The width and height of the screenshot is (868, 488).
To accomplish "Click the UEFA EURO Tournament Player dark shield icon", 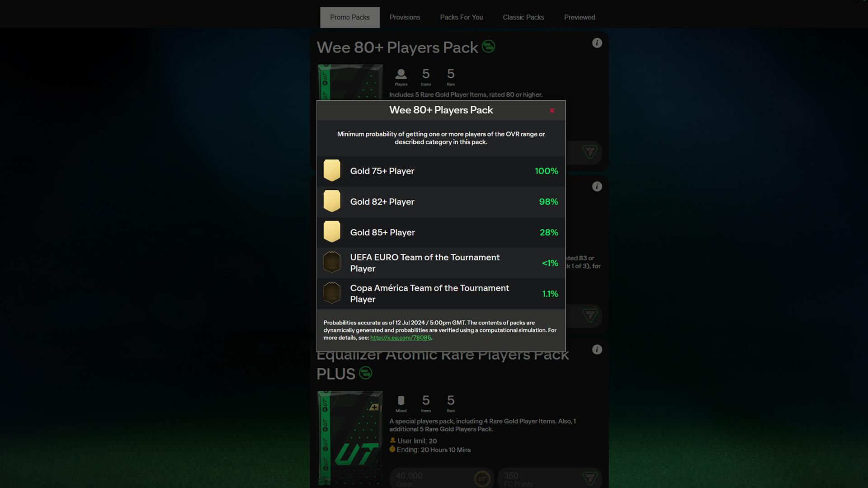I will click(x=332, y=263).
